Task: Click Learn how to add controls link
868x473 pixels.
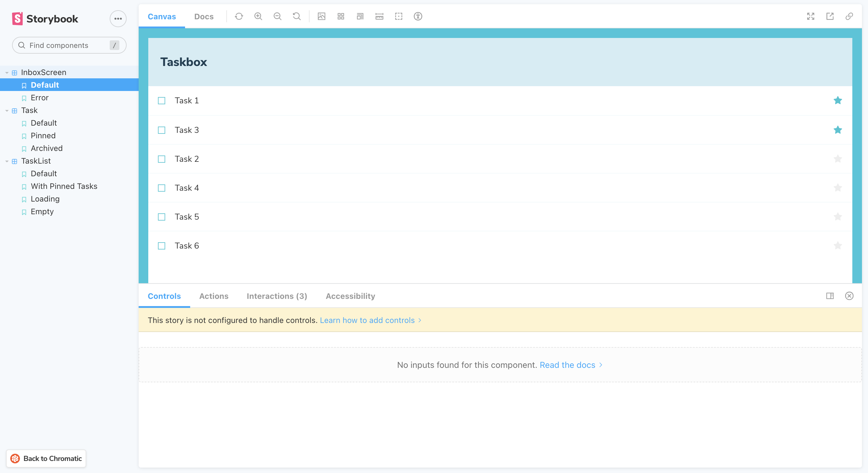Action: pos(367,320)
